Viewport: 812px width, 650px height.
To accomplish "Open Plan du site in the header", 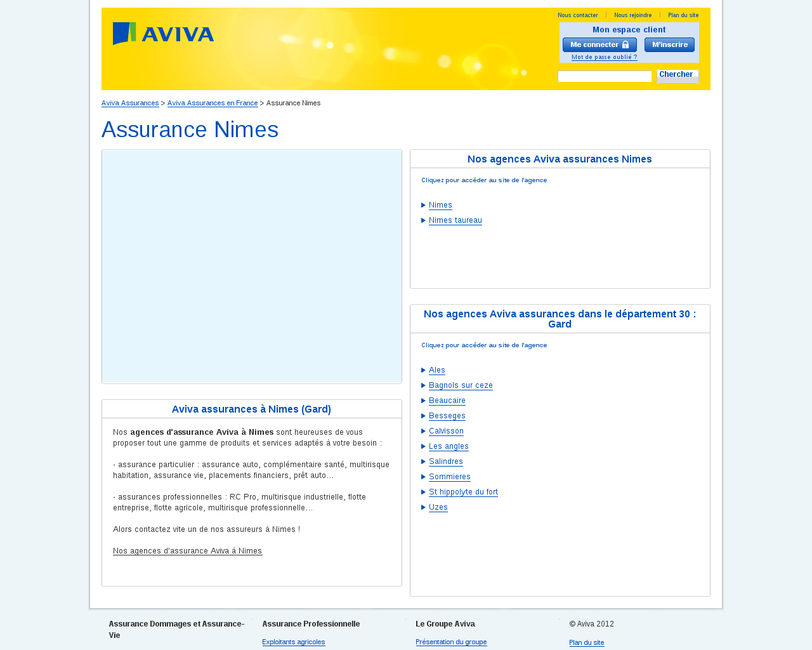I will [x=683, y=15].
